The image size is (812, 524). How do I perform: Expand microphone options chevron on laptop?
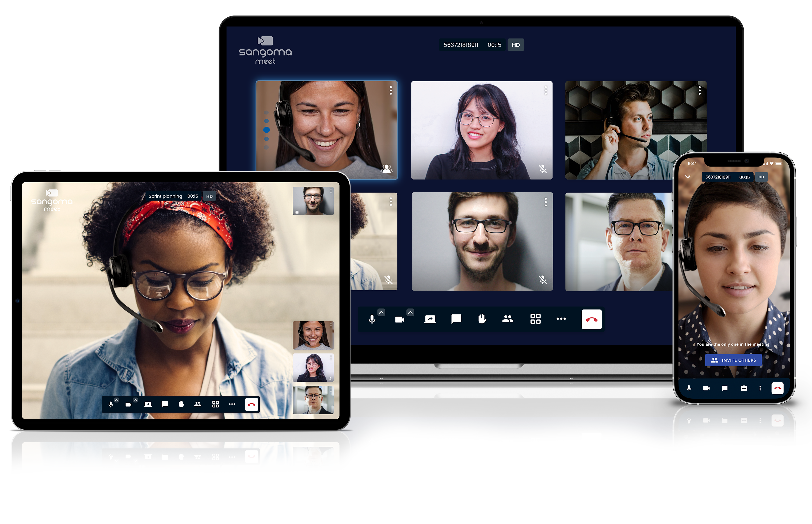pyautogui.click(x=381, y=312)
